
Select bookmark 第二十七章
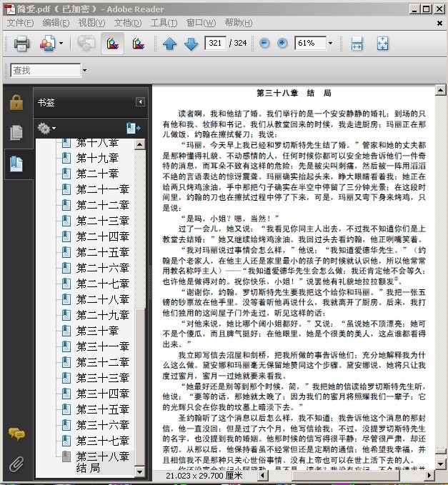point(102,284)
